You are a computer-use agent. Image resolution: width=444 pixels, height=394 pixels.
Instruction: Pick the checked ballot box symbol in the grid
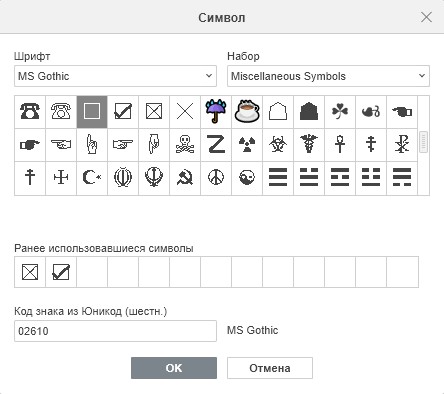(123, 112)
